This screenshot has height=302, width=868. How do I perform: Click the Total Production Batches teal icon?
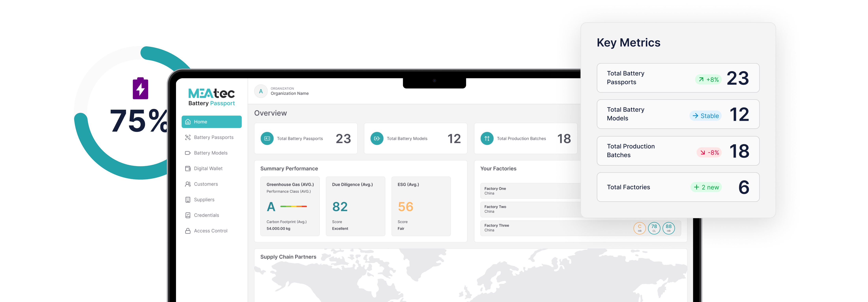(x=487, y=138)
